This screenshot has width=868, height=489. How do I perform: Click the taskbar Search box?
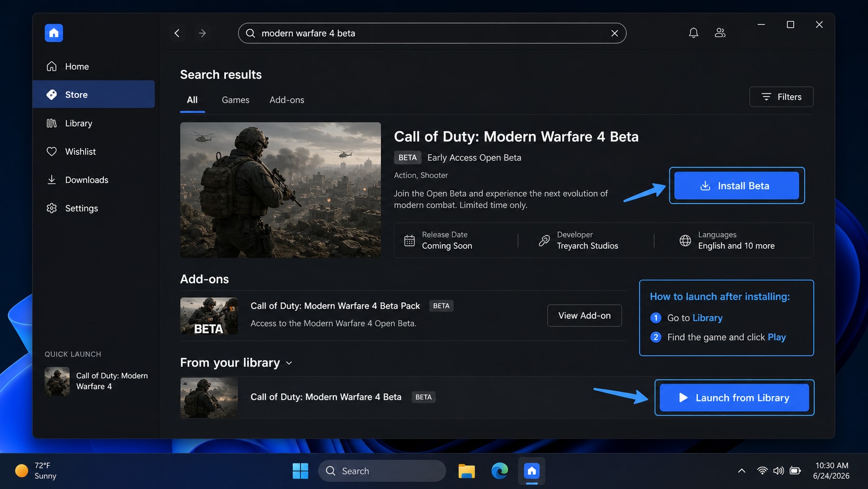coord(382,471)
